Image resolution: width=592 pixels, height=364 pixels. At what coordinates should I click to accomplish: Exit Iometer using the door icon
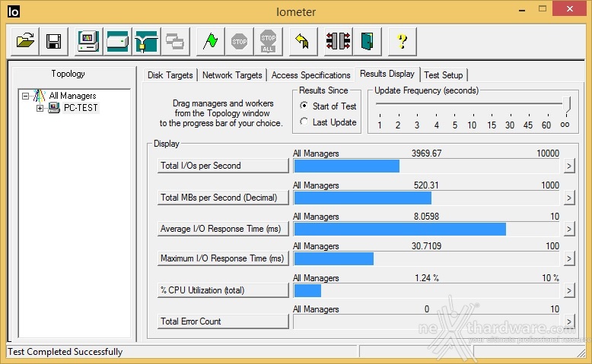pyautogui.click(x=367, y=41)
